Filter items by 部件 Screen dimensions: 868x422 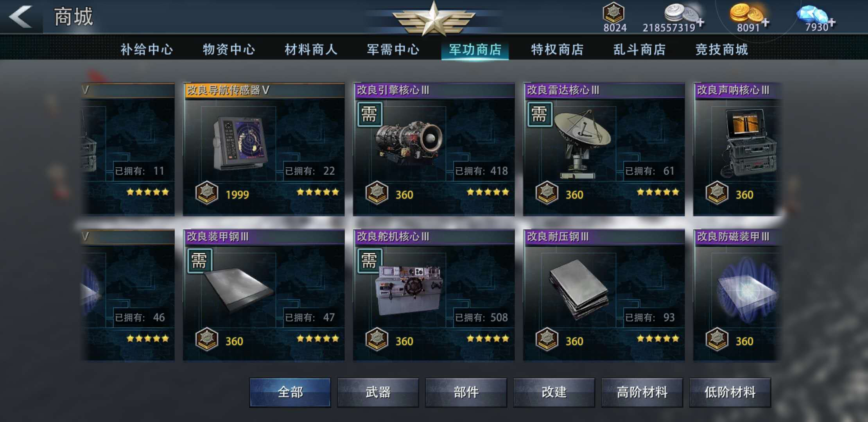click(x=466, y=392)
